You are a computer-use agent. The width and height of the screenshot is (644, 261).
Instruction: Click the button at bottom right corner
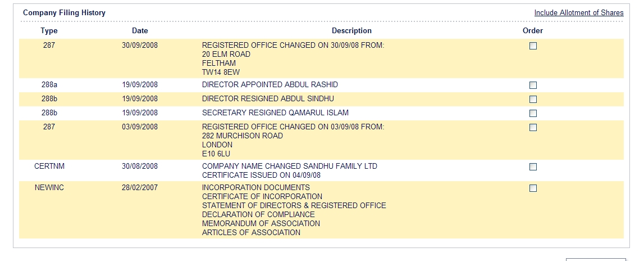coord(596,259)
